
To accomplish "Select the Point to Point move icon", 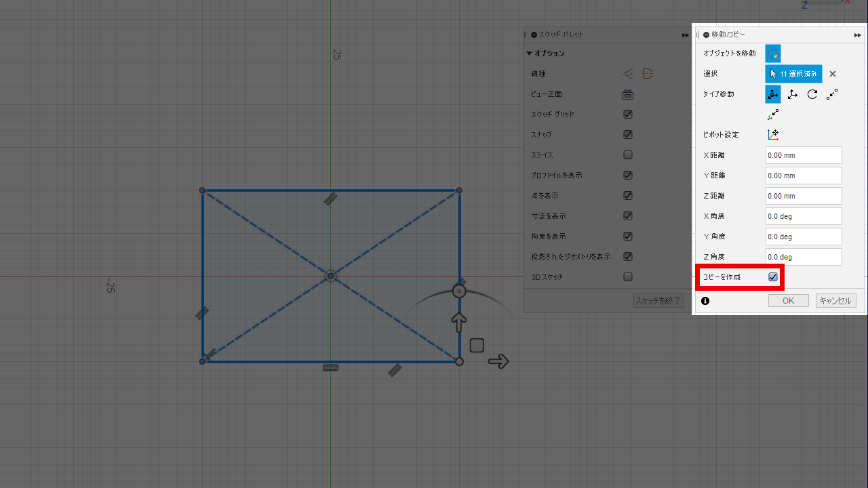I will pyautogui.click(x=832, y=94).
